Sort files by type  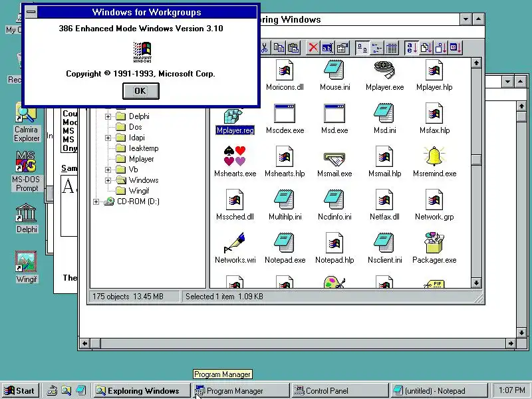(x=426, y=48)
